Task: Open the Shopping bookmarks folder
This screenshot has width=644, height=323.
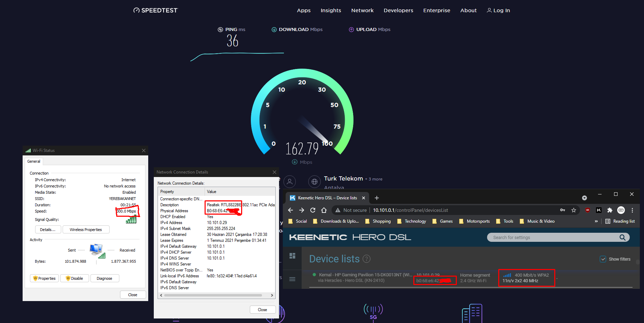Action: click(378, 221)
